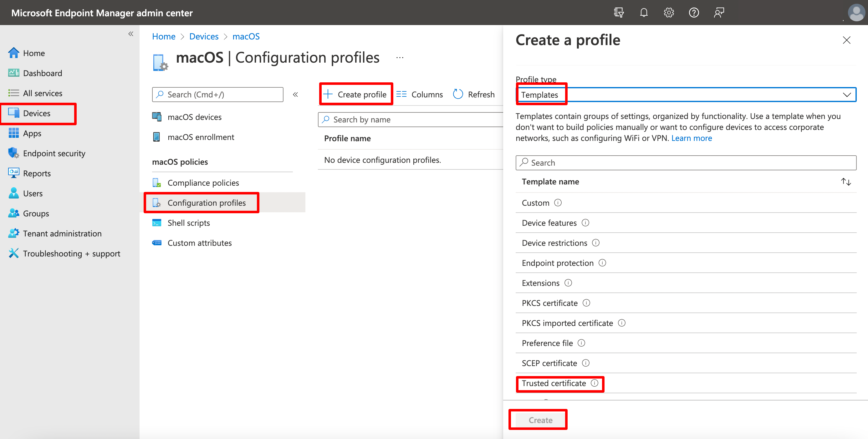Open the settings gear in the top bar

pos(668,13)
